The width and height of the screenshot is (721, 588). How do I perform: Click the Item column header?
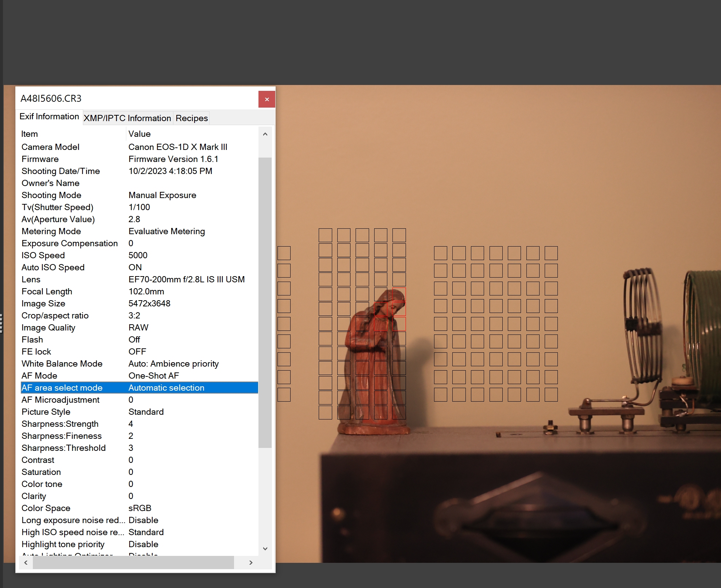pos(30,134)
